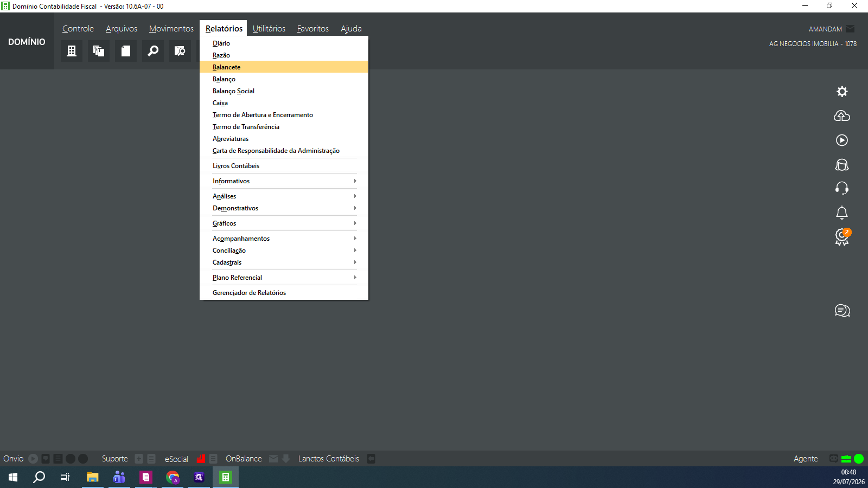Select Abreviaturas entry

284,139
